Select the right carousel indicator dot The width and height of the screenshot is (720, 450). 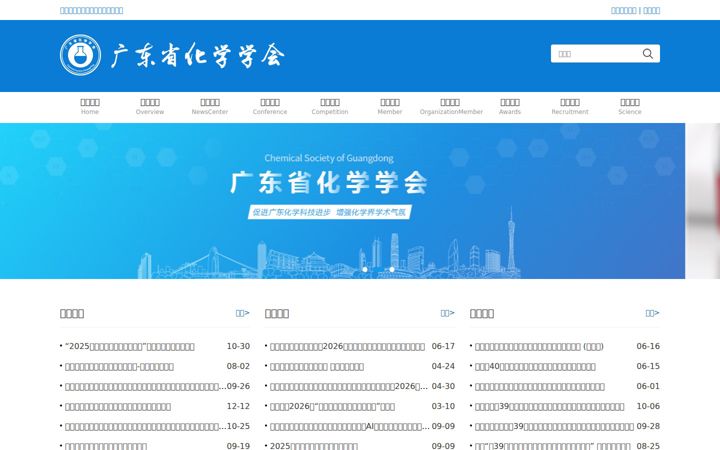click(x=392, y=270)
